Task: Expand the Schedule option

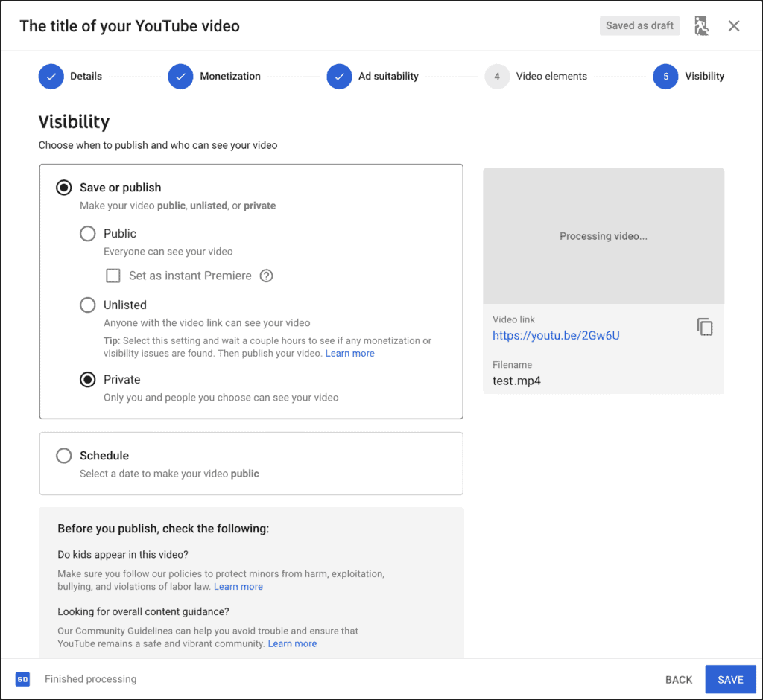Action: coord(64,456)
